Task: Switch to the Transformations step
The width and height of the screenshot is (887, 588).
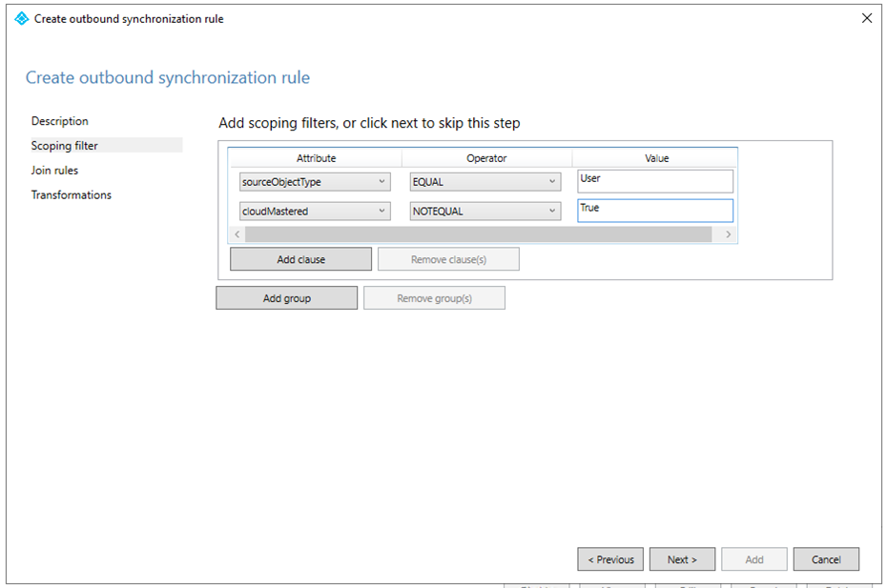Action: [71, 195]
